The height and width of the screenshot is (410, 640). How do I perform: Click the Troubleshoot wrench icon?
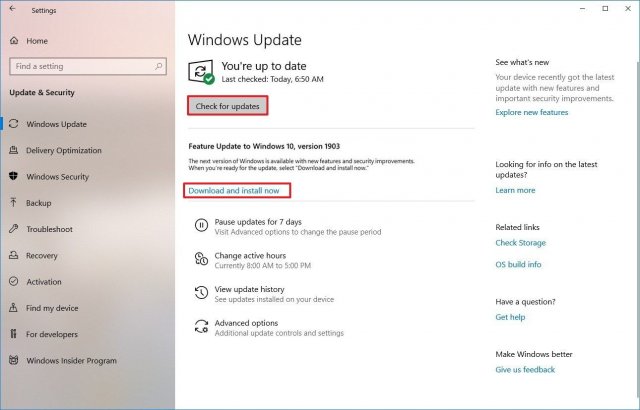13,228
